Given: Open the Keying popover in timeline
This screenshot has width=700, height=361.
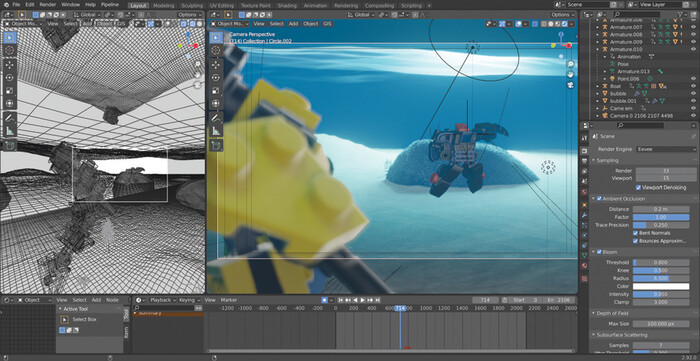Looking at the screenshot, I should point(189,300).
